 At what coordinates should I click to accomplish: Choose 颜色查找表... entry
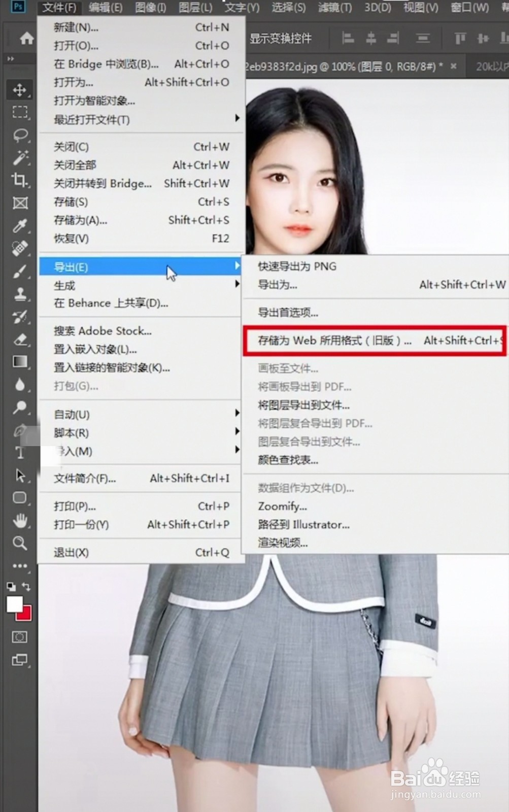(x=376, y=460)
